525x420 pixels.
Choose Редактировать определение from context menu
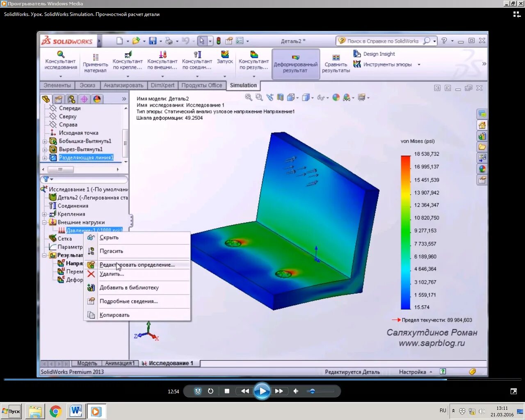137,265
